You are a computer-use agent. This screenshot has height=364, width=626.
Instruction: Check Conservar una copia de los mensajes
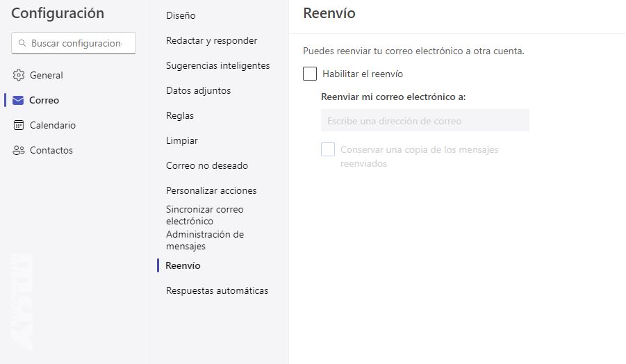tap(328, 149)
